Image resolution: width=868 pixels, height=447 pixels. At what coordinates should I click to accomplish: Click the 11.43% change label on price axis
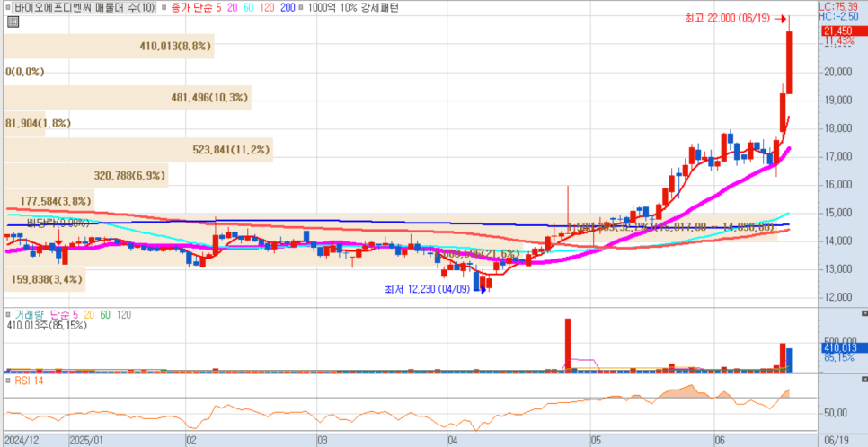[x=838, y=41]
